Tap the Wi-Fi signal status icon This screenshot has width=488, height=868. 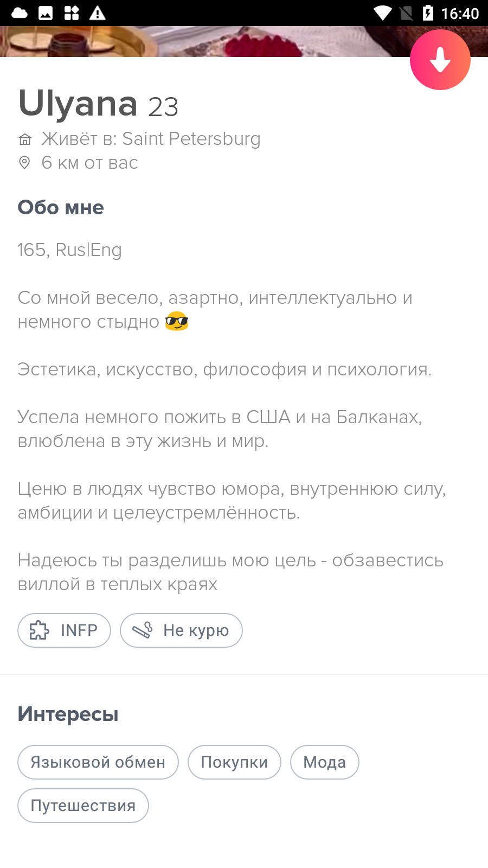coord(383,13)
